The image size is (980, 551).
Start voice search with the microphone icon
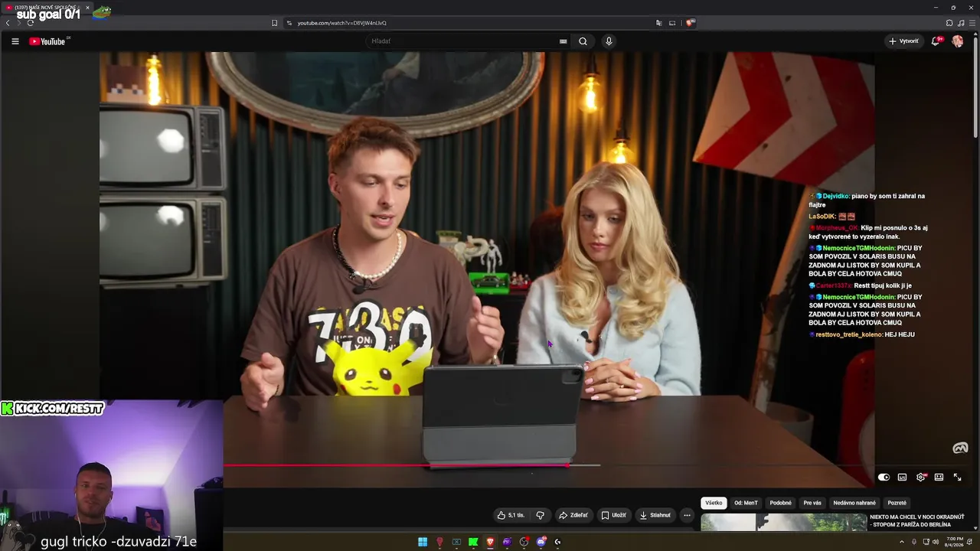609,41
